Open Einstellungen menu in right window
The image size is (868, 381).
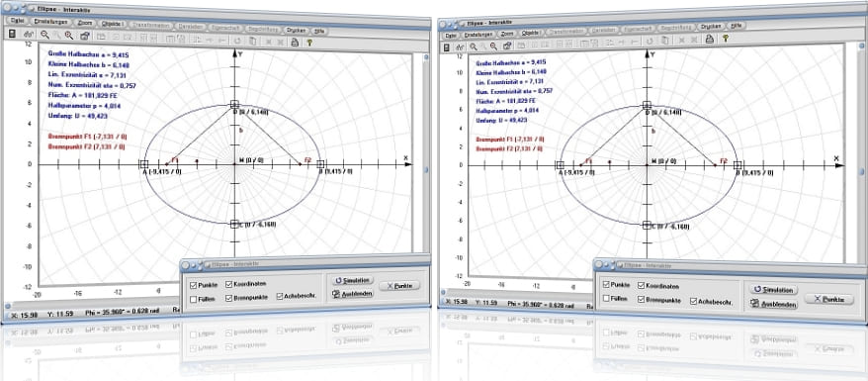[x=478, y=34]
